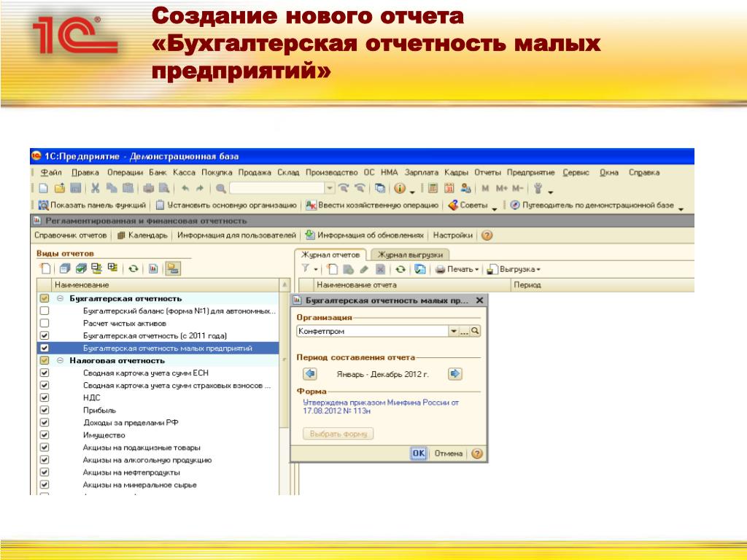Open the Организация dropdown arrow

pyautogui.click(x=454, y=330)
